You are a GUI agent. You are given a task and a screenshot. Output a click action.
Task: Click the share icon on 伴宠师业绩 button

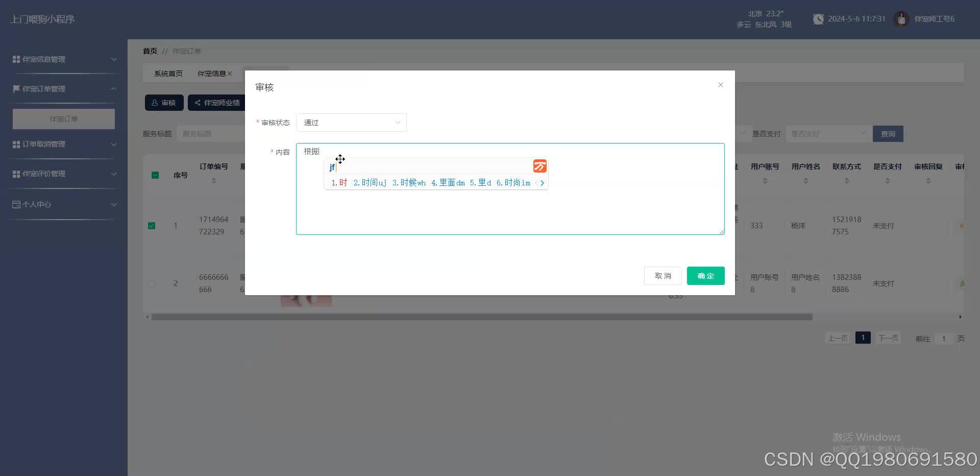pos(198,103)
